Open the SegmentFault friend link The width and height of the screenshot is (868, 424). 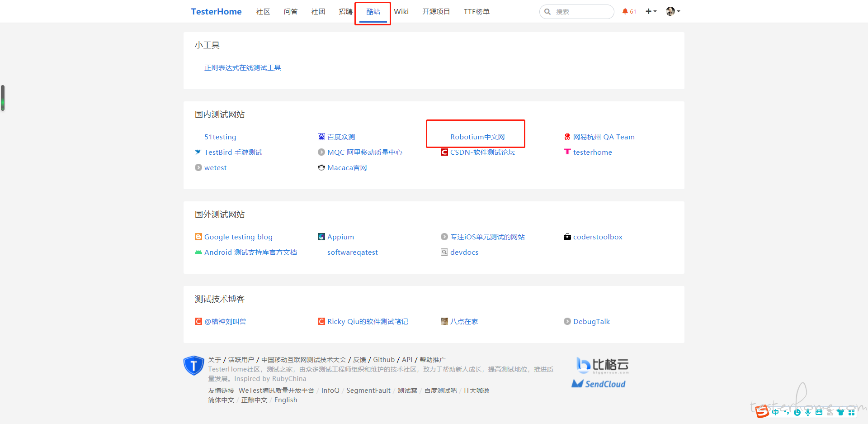368,390
